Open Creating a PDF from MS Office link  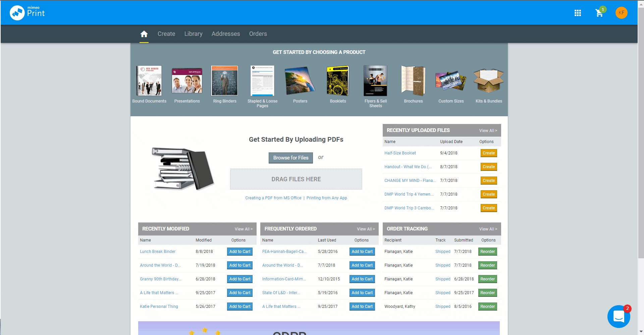pos(273,198)
